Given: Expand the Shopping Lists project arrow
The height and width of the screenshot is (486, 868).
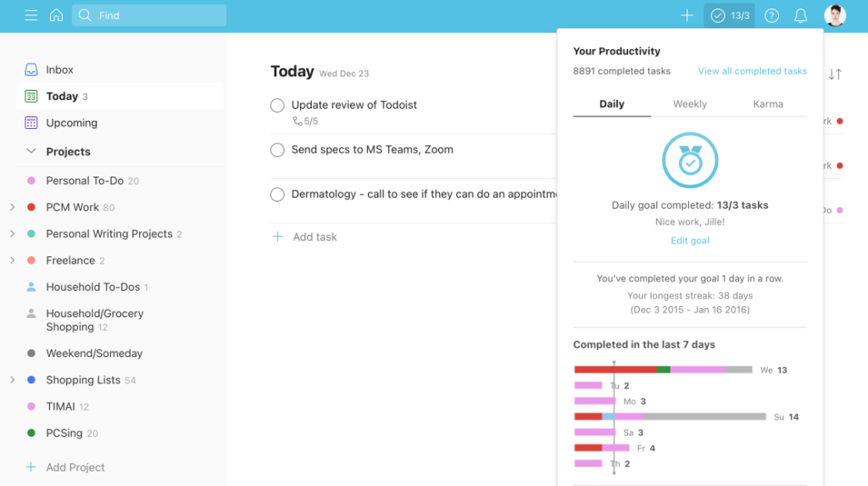Looking at the screenshot, I should coord(12,380).
